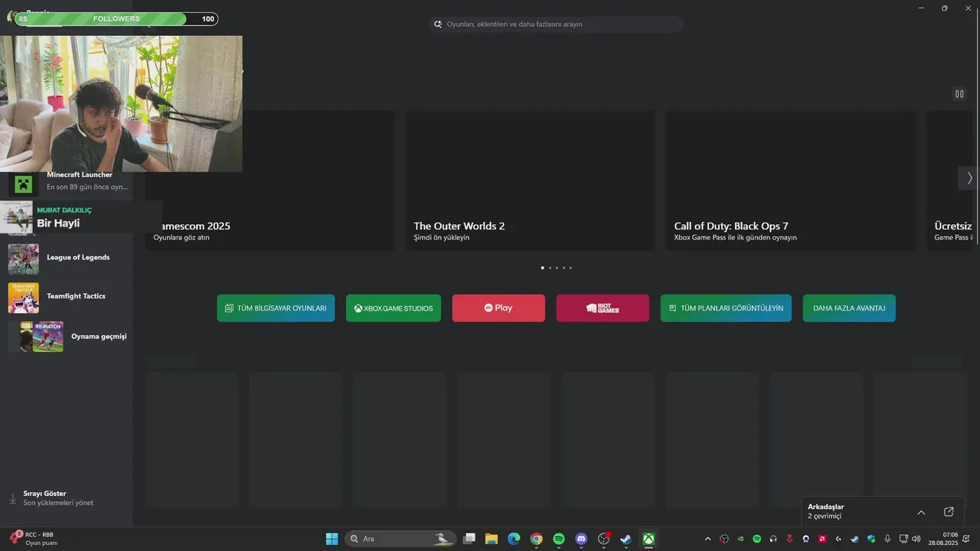Screen dimensions: 980x551
Task: Click the search field for games
Action: [557, 24]
